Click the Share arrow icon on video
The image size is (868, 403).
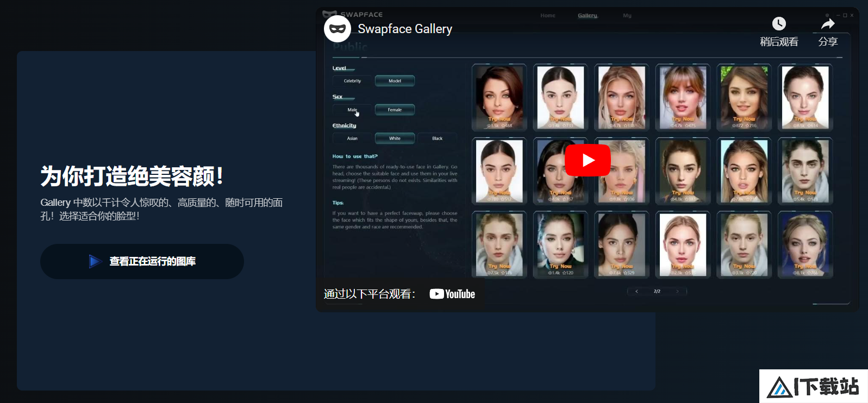[x=828, y=23]
